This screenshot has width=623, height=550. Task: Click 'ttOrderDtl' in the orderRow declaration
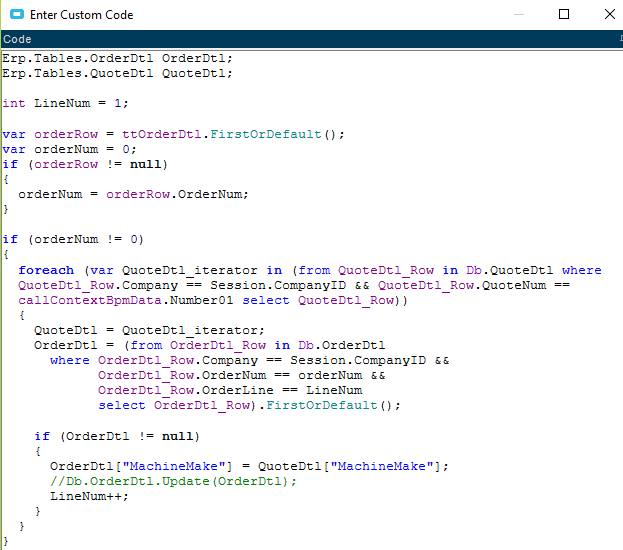coord(162,134)
